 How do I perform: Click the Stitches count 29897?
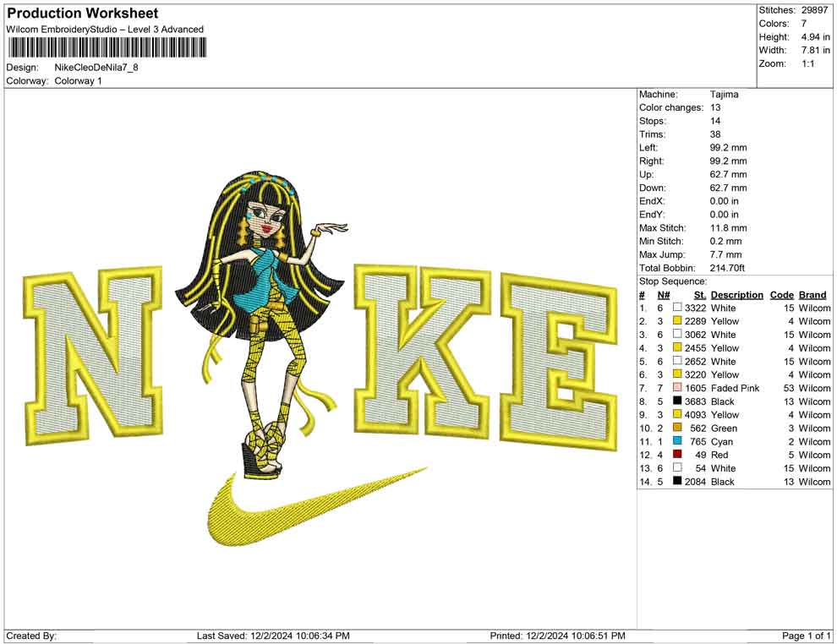pos(814,10)
